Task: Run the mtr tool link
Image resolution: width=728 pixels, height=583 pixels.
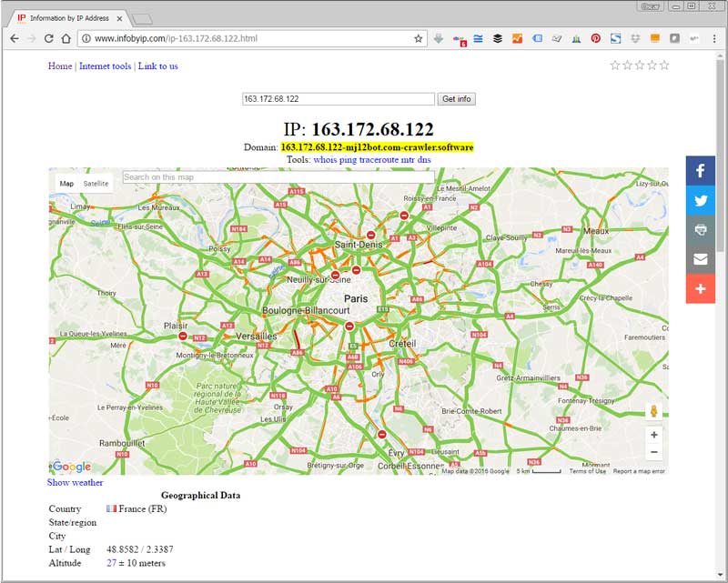Action: tap(407, 160)
